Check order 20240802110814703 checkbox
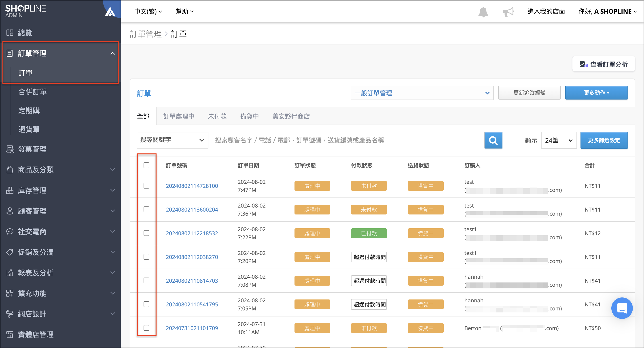The width and height of the screenshot is (644, 348). click(x=146, y=280)
